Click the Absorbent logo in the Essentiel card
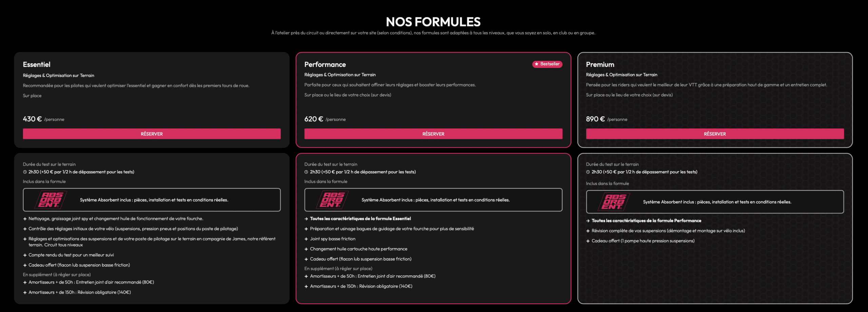Image resolution: width=868 pixels, height=312 pixels. pos(51,200)
